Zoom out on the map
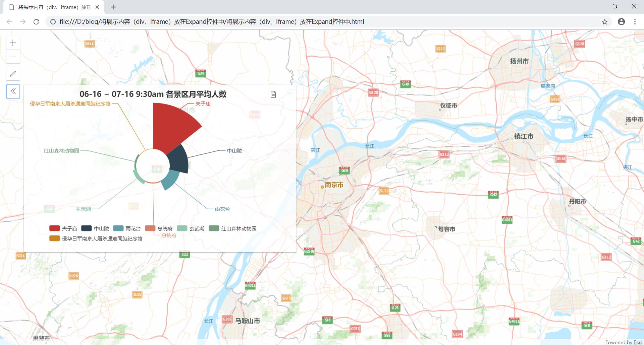This screenshot has width=644, height=345. 13,56
